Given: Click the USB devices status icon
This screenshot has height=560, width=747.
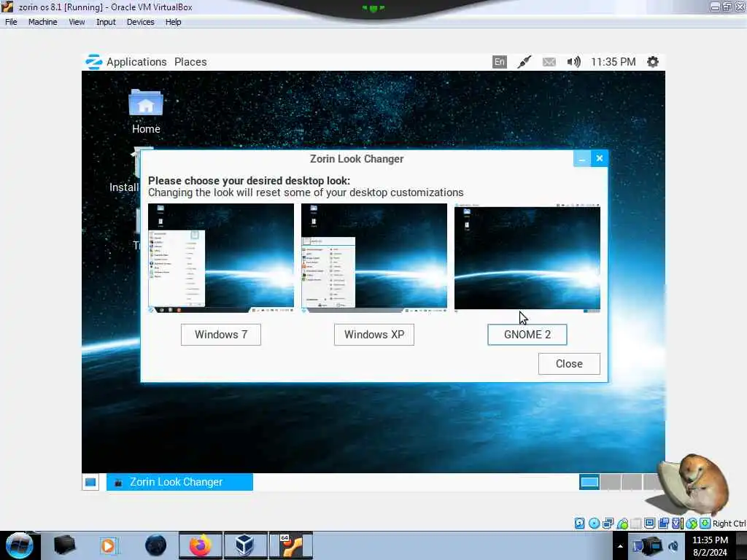Looking at the screenshot, I should tap(622, 524).
